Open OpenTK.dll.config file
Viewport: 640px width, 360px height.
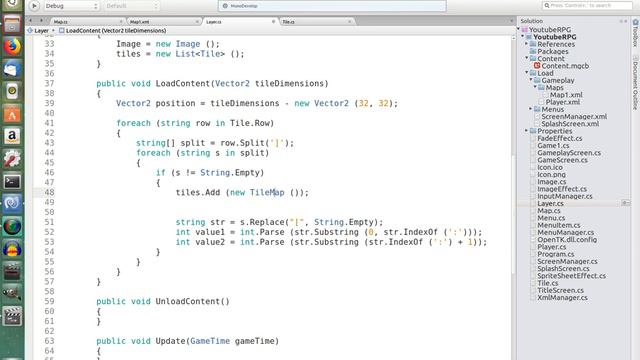coord(567,240)
